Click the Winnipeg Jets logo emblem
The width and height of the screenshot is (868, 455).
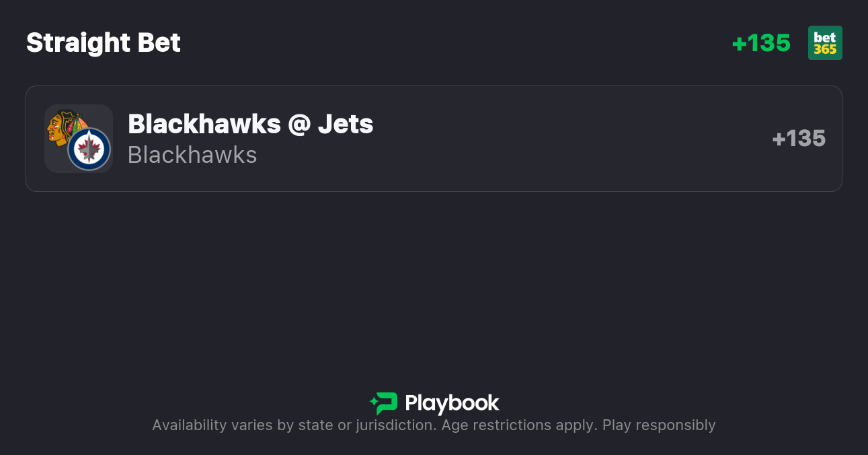click(87, 149)
